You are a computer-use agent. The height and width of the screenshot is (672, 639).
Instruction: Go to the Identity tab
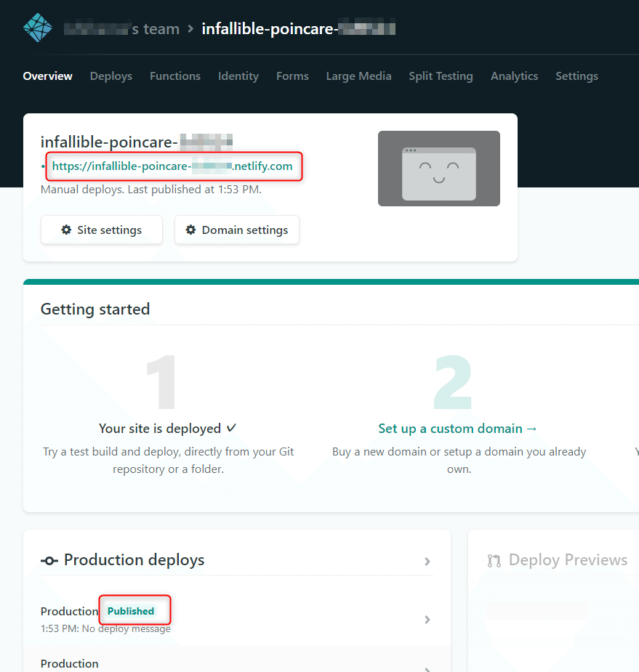(238, 76)
